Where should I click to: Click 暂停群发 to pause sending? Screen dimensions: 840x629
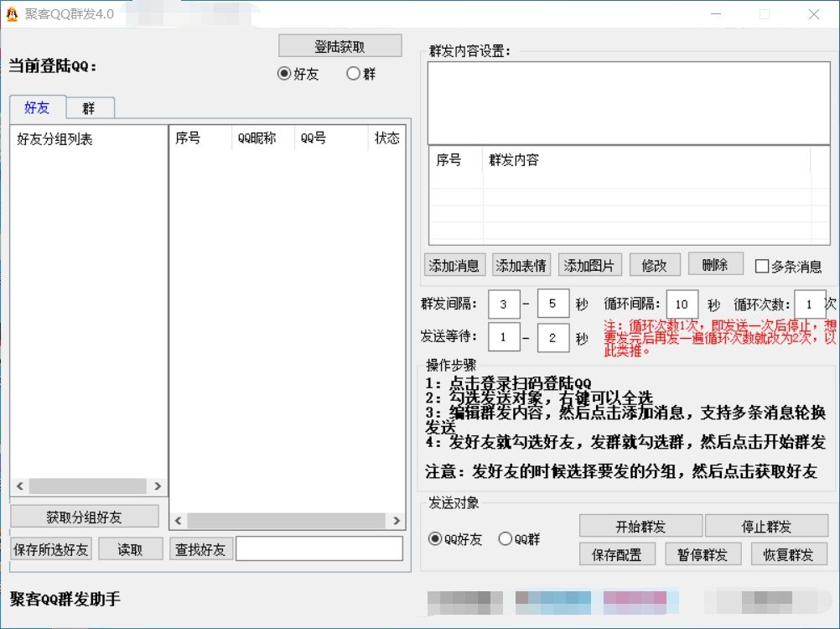pos(703,554)
